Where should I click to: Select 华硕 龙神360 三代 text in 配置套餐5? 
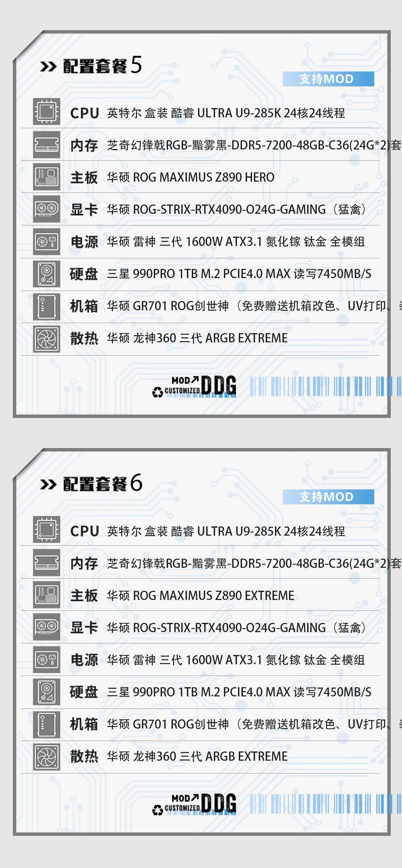pos(197,338)
